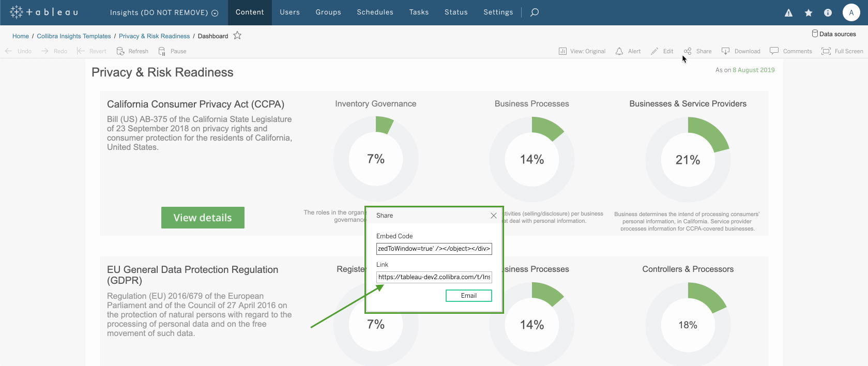Open the alerts warning triangle icon
868x366 pixels.
pyautogui.click(x=788, y=13)
